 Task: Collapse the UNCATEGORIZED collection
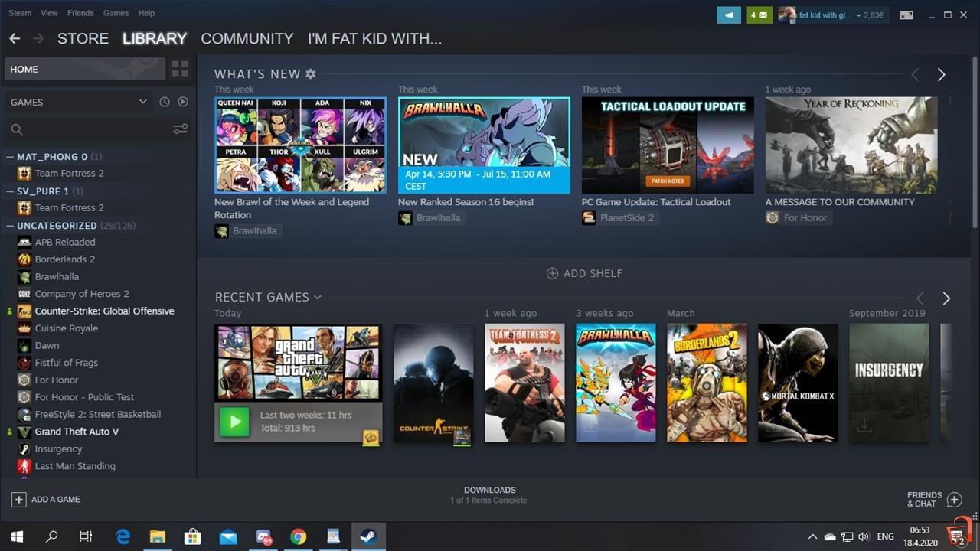click(10, 225)
